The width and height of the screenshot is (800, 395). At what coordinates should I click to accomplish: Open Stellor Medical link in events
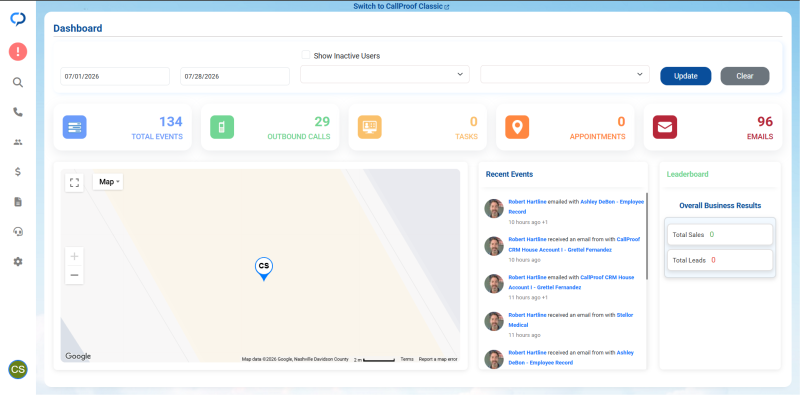[570, 320]
